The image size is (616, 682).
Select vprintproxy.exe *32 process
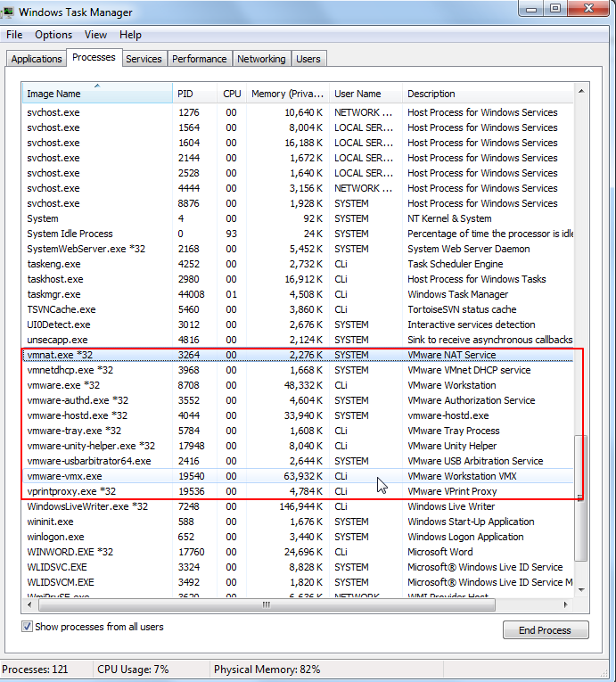[298, 491]
